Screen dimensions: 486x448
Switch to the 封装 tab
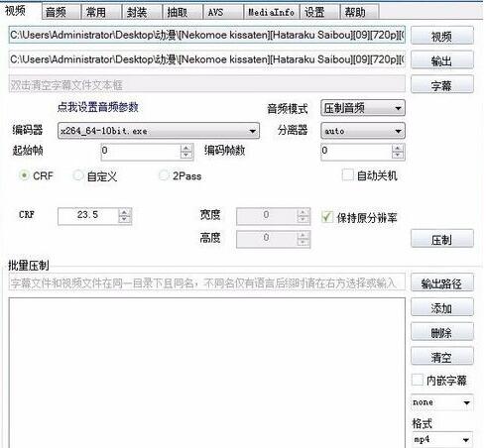tap(142, 12)
